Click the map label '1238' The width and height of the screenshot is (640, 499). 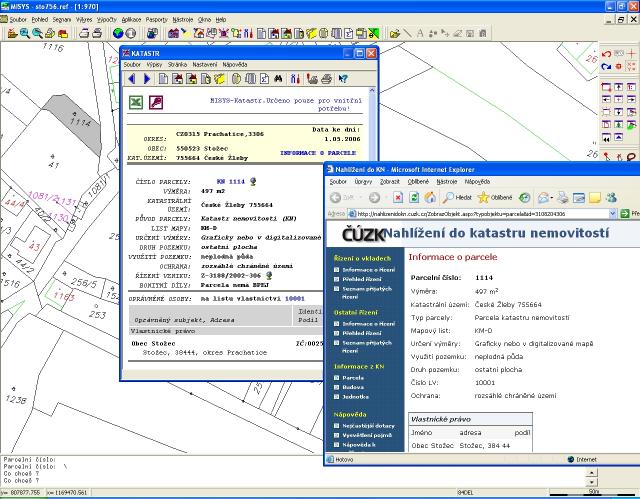(x=16, y=399)
